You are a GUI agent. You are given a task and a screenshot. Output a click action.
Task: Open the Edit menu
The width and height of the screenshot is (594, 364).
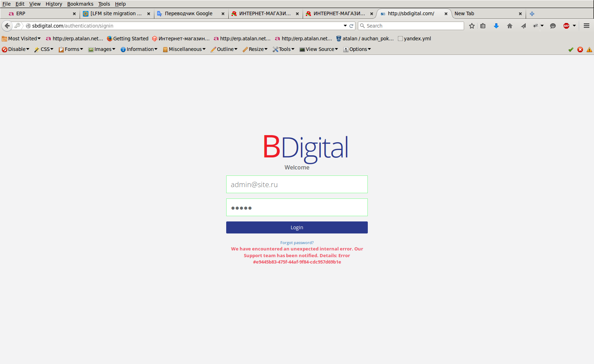(x=20, y=4)
